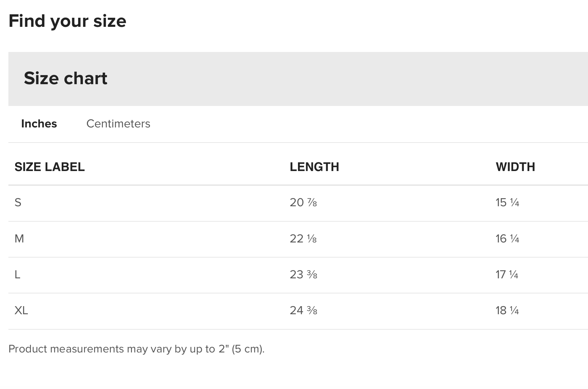
Task: Select the XL size row label
Action: tap(21, 311)
